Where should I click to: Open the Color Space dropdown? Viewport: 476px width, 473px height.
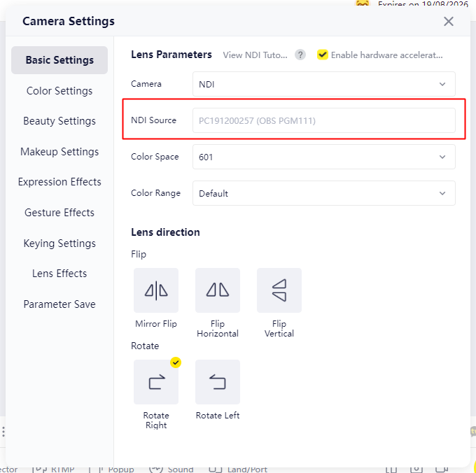[323, 157]
